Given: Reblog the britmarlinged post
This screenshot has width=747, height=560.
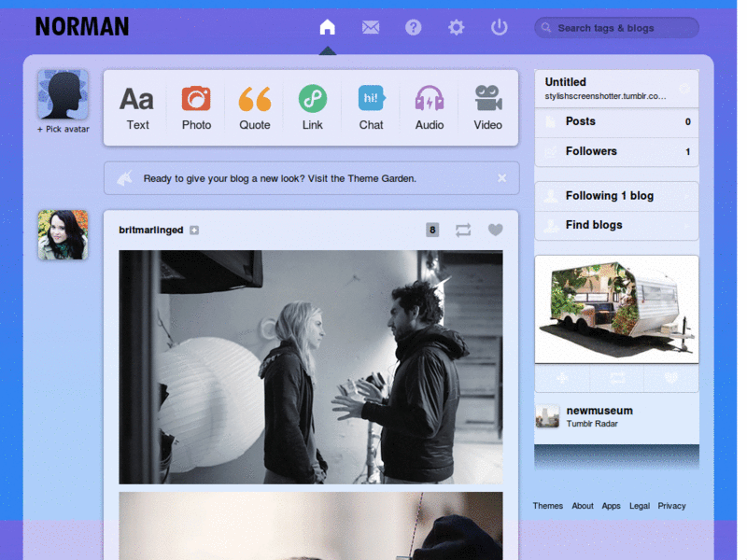Looking at the screenshot, I should pyautogui.click(x=463, y=230).
